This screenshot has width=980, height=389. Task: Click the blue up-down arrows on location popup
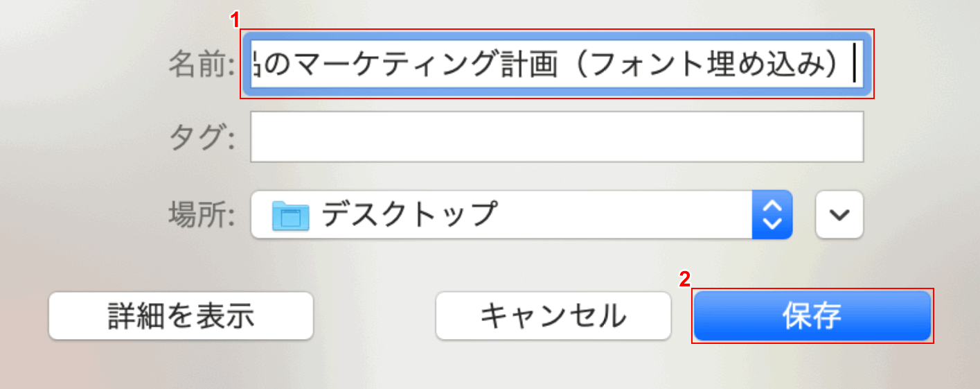(772, 215)
